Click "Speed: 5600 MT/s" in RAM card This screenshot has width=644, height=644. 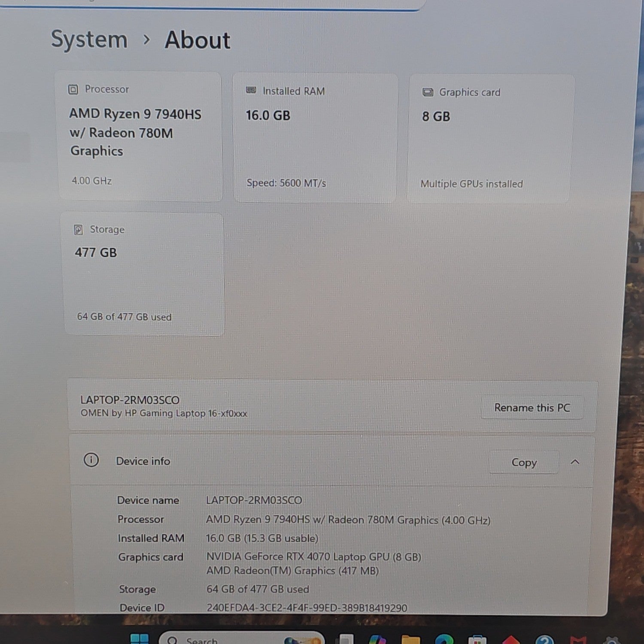(286, 183)
